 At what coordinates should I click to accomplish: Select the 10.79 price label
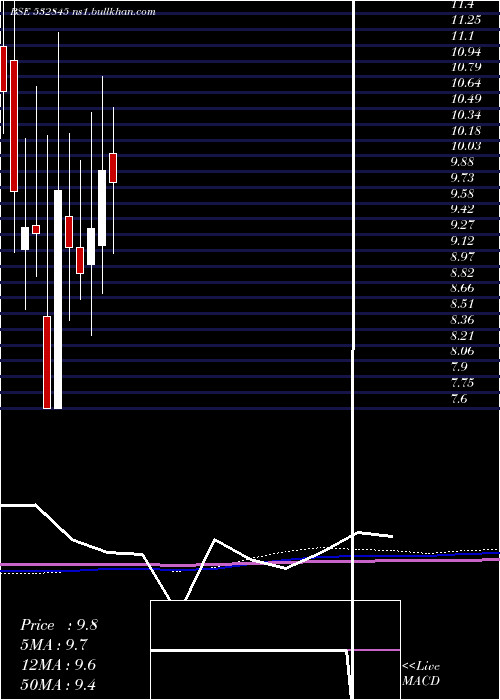[x=466, y=67]
